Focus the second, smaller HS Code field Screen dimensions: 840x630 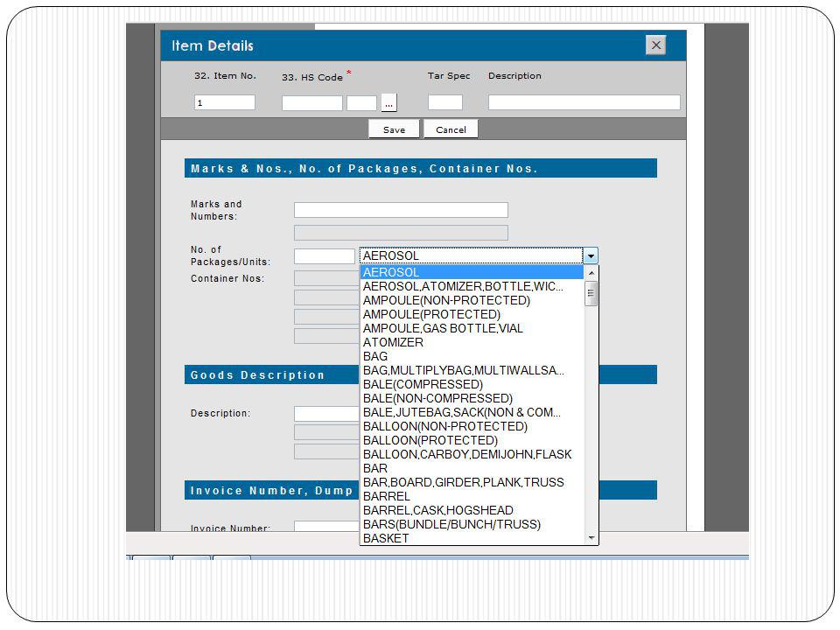361,103
